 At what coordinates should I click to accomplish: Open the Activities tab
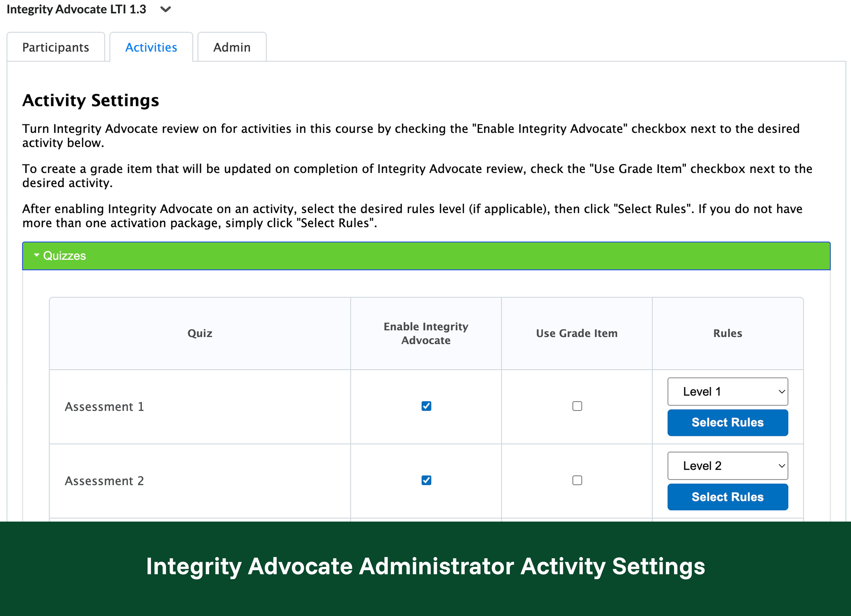point(151,48)
